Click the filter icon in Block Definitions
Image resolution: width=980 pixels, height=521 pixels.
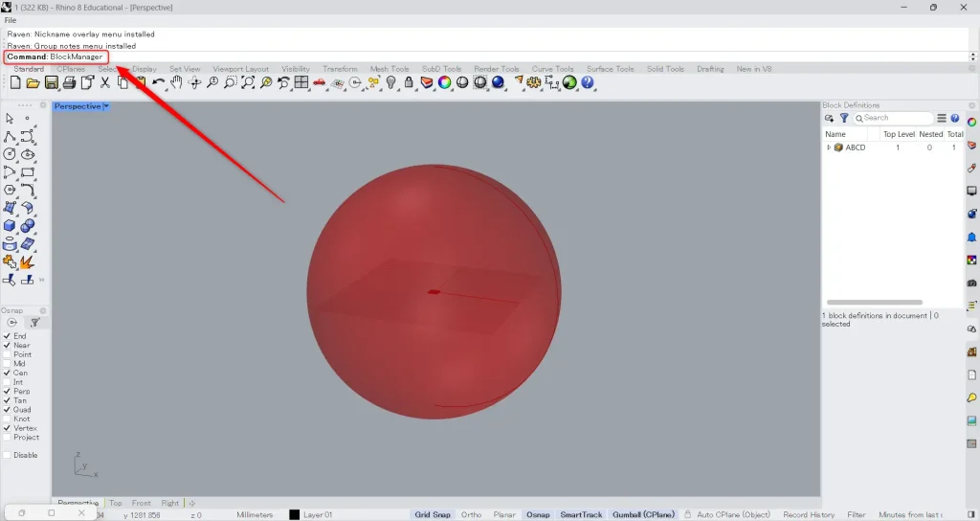pyautogui.click(x=844, y=119)
